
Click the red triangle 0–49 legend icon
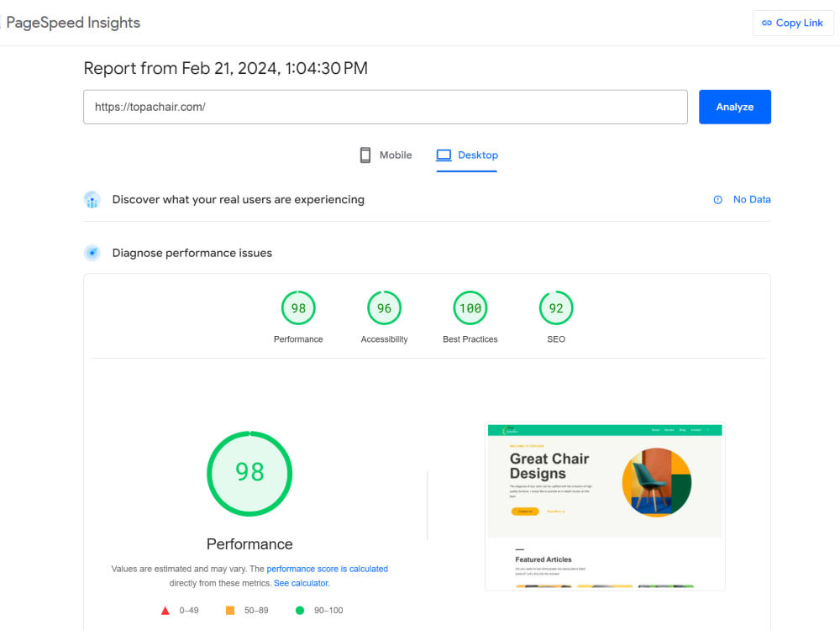click(x=165, y=611)
